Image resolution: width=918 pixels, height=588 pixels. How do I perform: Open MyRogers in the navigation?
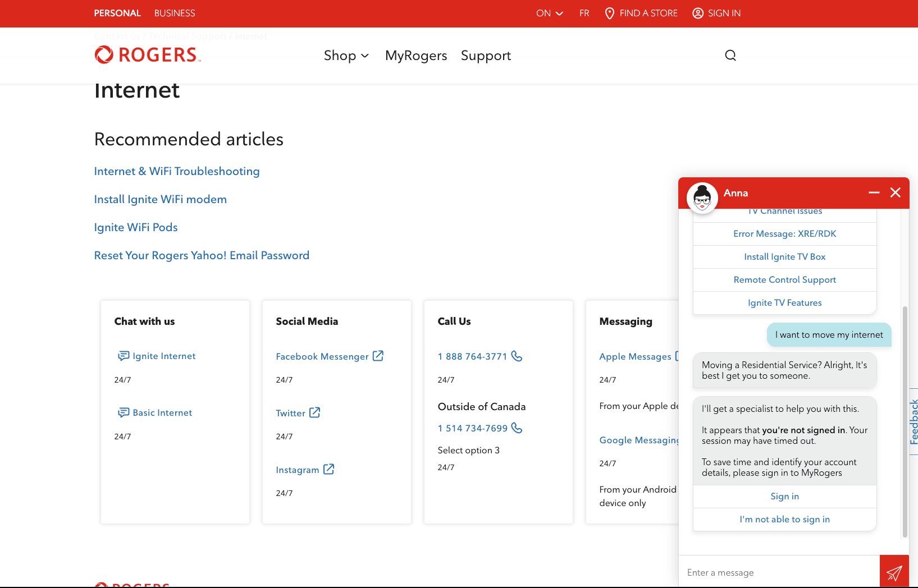(x=416, y=56)
